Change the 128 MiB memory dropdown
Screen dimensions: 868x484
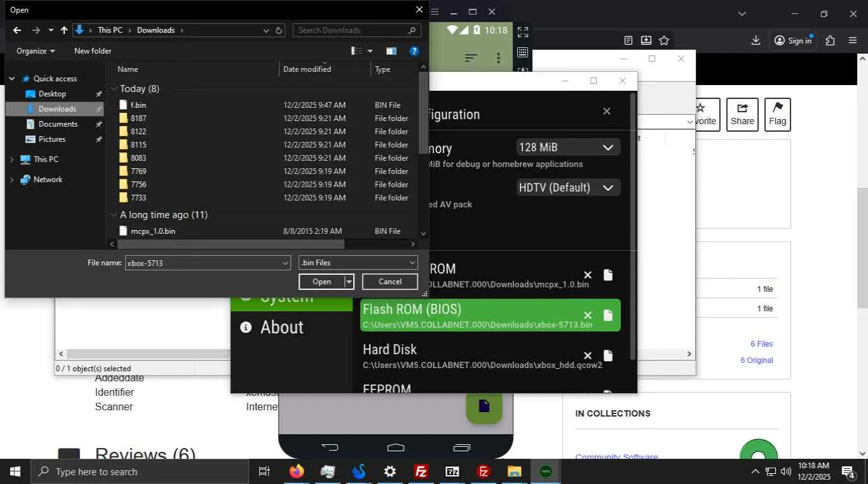click(568, 147)
